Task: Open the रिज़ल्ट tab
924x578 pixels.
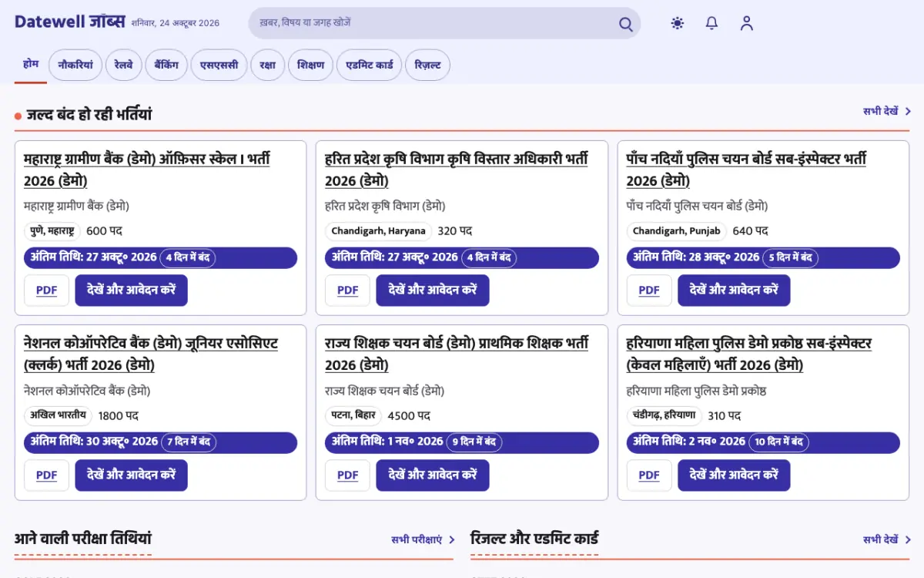Action: pos(427,66)
